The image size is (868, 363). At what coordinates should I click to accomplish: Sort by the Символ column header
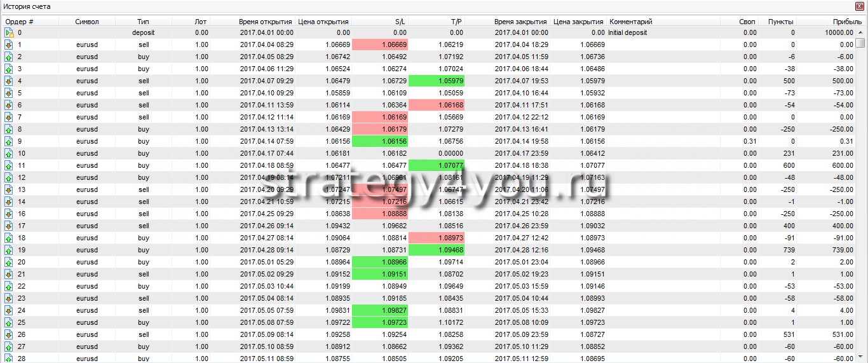click(x=87, y=22)
